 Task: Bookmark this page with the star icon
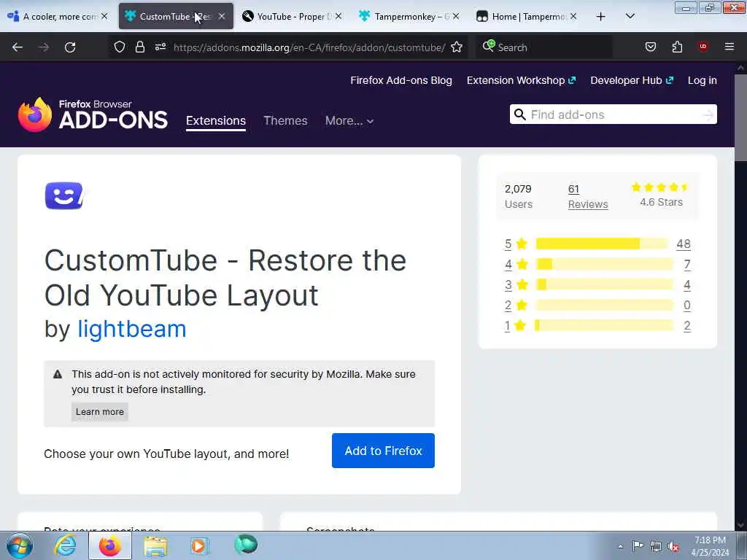pyautogui.click(x=457, y=47)
